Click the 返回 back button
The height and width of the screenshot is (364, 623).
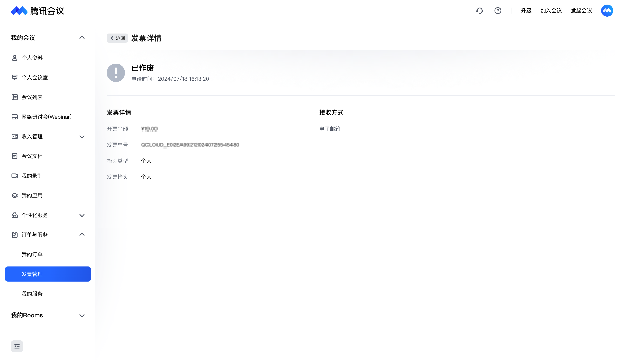click(x=117, y=38)
